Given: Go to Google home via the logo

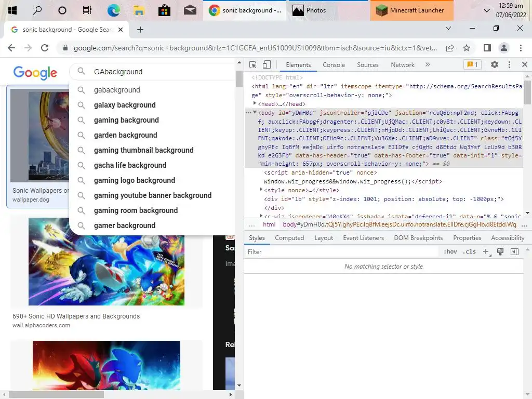Looking at the screenshot, I should click(x=35, y=72).
